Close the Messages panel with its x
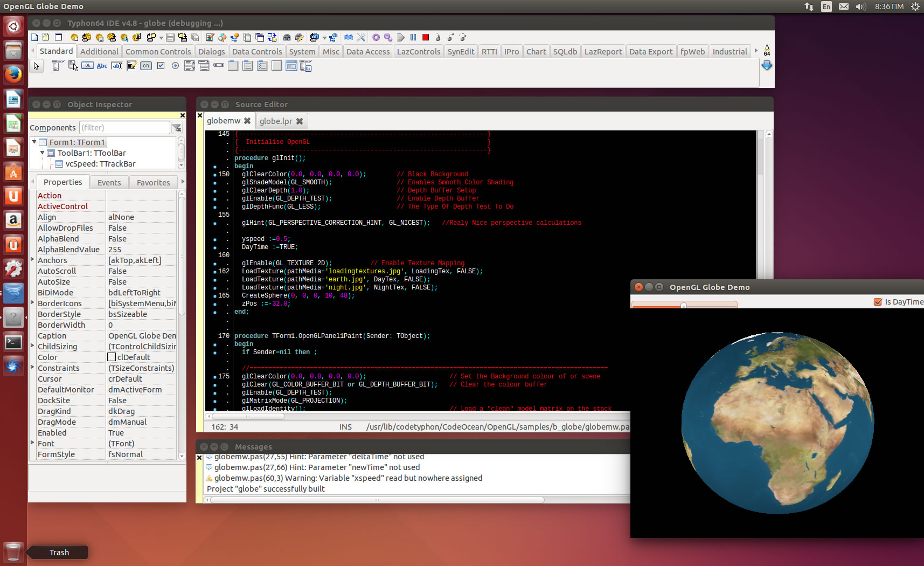The width and height of the screenshot is (924, 566). [199, 457]
